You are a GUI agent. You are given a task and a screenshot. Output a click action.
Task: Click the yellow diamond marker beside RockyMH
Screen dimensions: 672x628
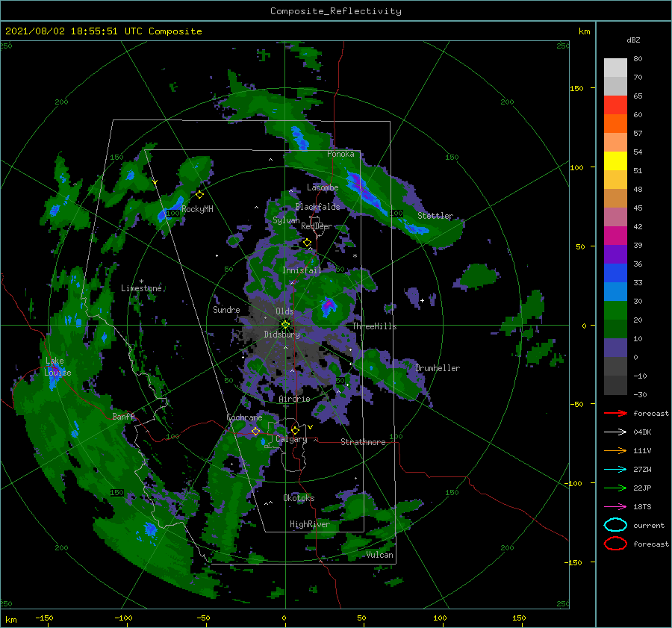(199, 195)
